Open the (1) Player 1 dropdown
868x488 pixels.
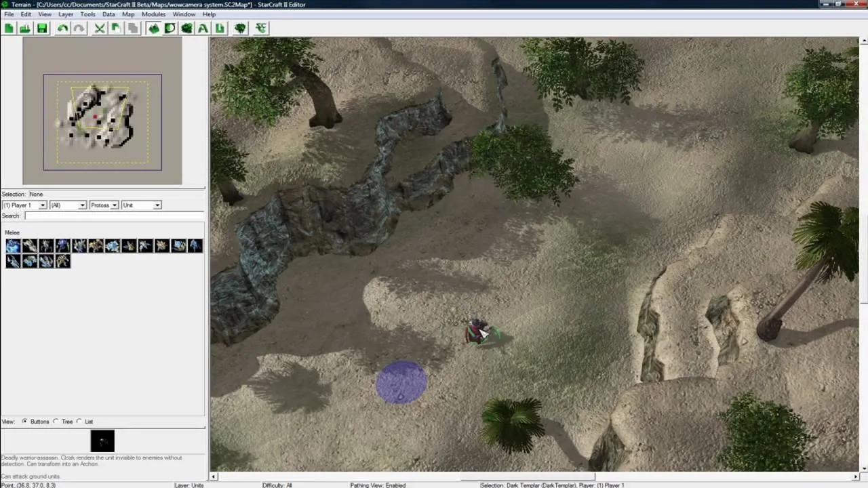(x=24, y=205)
